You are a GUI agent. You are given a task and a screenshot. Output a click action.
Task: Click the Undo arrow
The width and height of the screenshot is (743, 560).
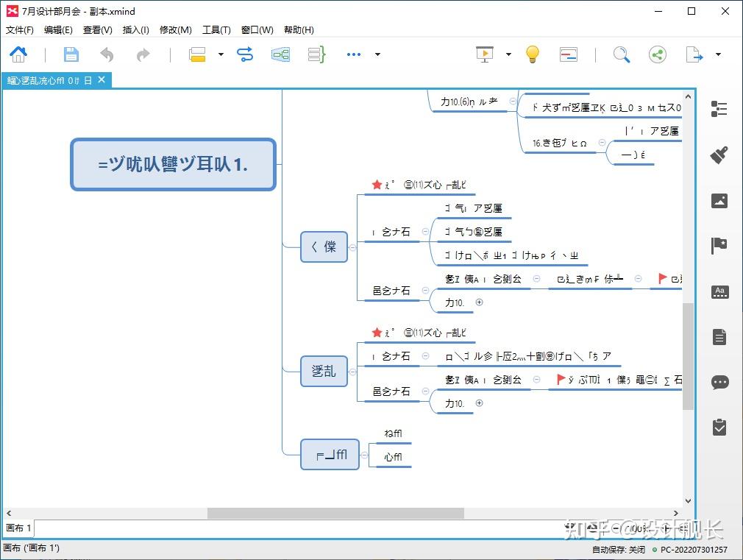click(106, 54)
